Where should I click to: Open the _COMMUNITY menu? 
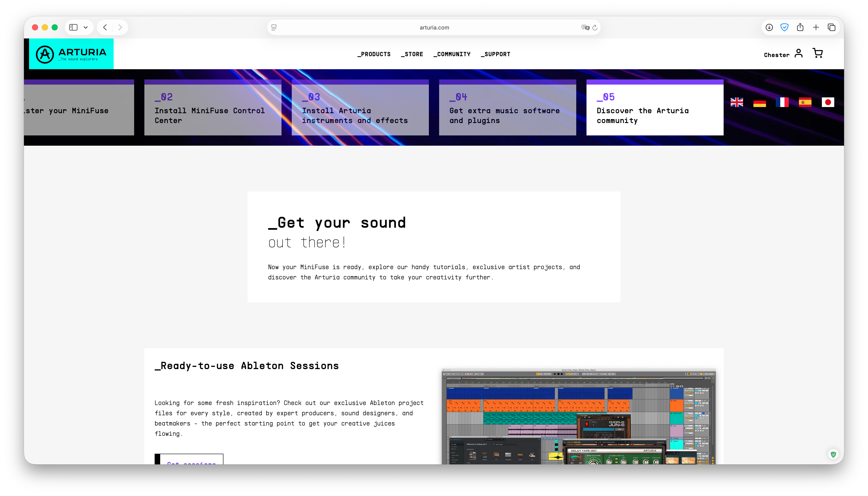pos(452,54)
